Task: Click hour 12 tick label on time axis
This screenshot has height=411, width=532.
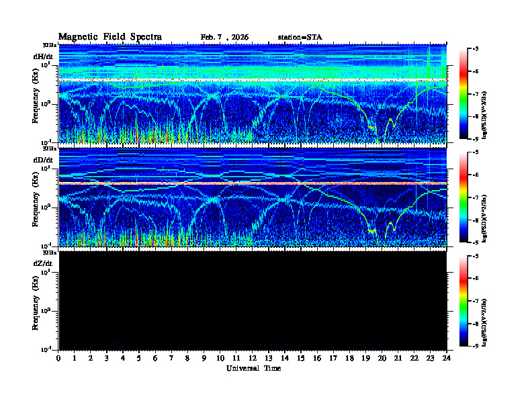Action: pyautogui.click(x=253, y=359)
